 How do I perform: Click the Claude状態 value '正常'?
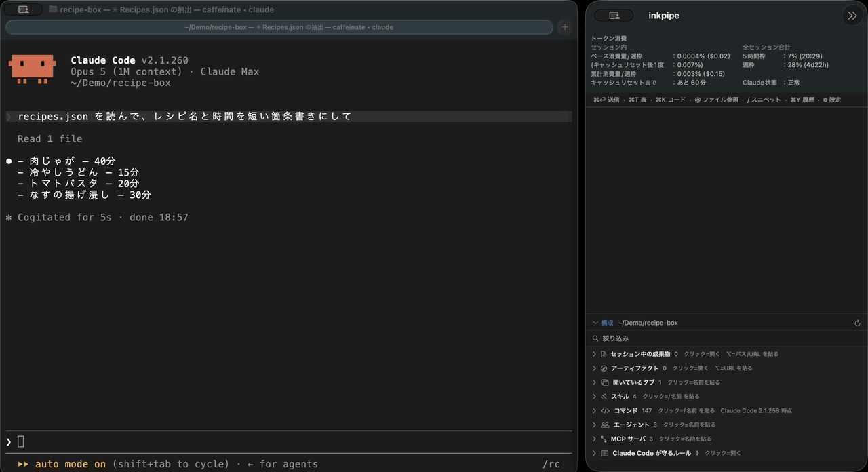[794, 83]
